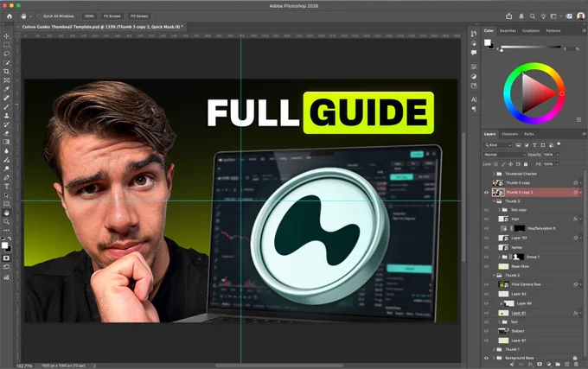The image size is (588, 369).
Task: Select the Path Selection tool
Action: (x=6, y=195)
